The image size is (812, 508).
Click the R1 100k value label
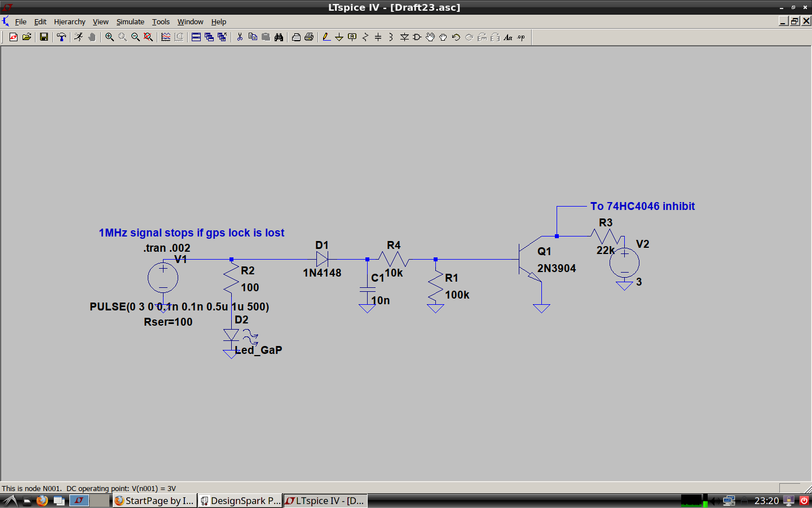(x=457, y=295)
